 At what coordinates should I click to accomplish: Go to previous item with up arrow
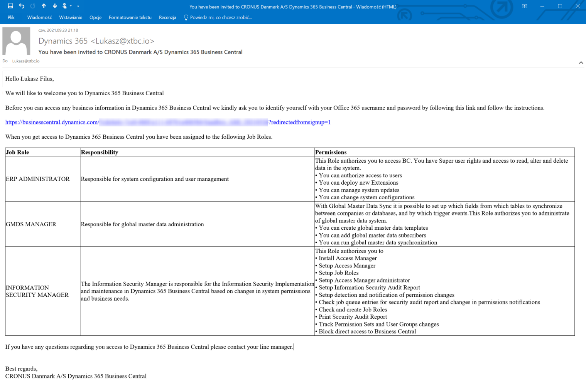click(44, 6)
